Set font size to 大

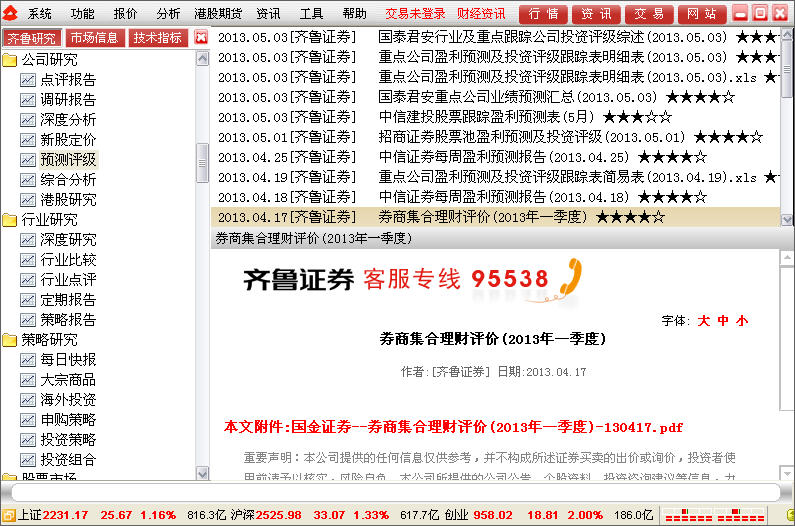pyautogui.click(x=703, y=321)
